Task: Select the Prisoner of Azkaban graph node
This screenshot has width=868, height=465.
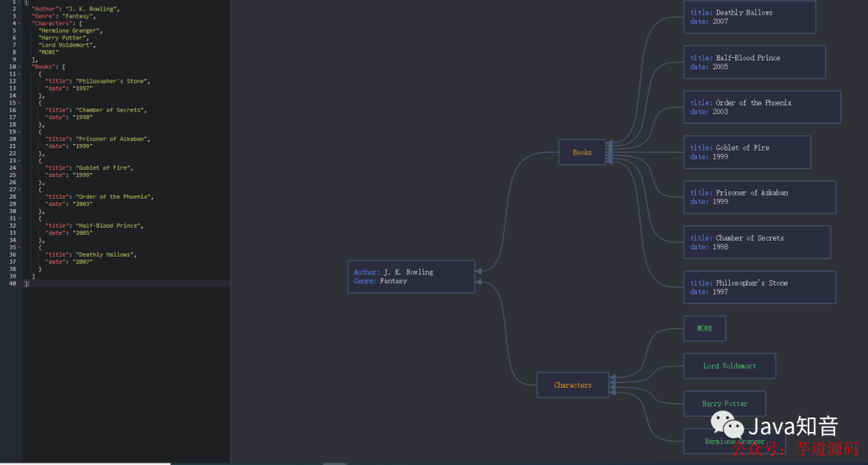Action: (759, 197)
